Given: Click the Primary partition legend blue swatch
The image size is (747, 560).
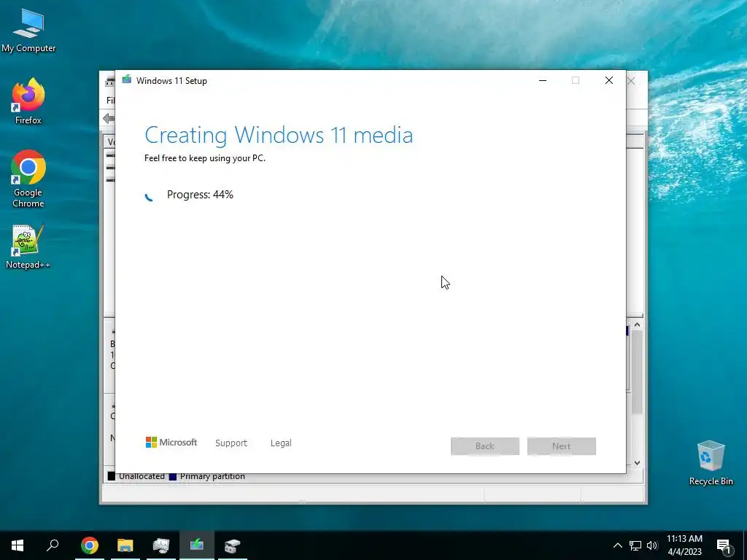Looking at the screenshot, I should (172, 476).
